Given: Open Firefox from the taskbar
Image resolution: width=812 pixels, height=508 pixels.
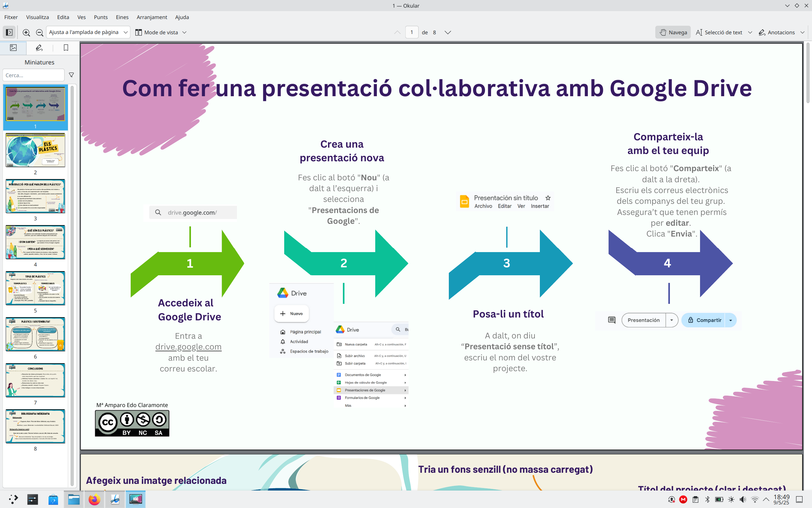Looking at the screenshot, I should (94, 499).
